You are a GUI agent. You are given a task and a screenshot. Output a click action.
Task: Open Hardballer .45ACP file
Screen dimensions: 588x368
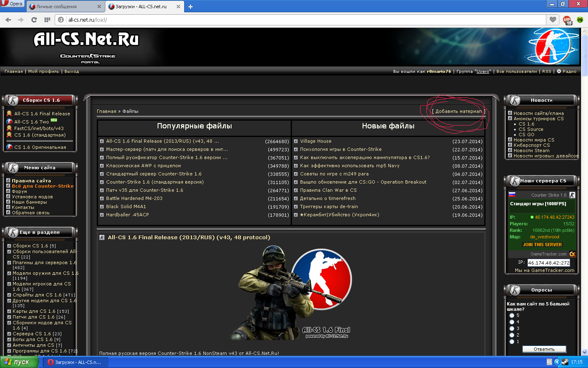[127, 215]
